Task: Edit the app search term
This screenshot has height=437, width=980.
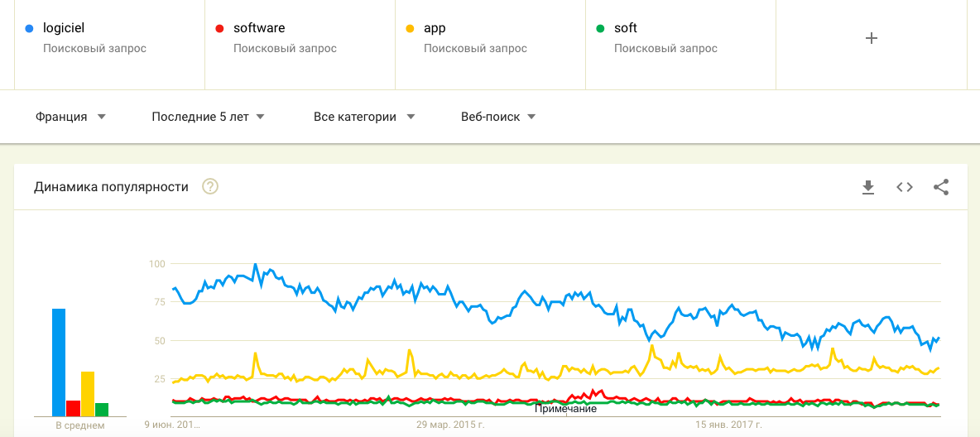Action: point(435,28)
